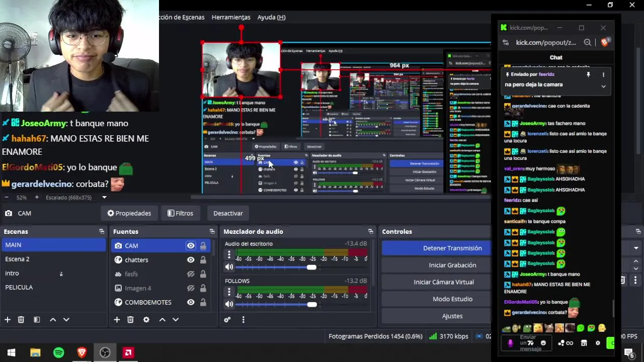
Task: Click the infinity icon in Kick chat bar
Action: pos(570,343)
